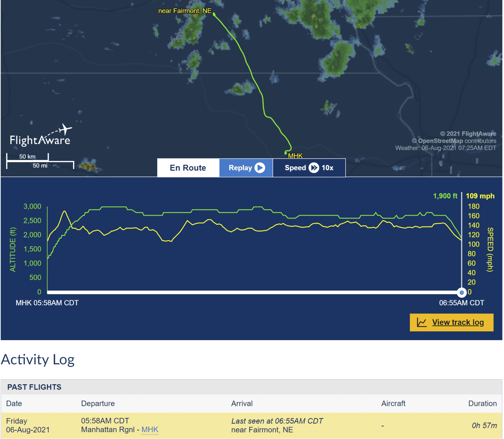Click the Departure column header
This screenshot has height=439, width=504.
click(x=98, y=403)
